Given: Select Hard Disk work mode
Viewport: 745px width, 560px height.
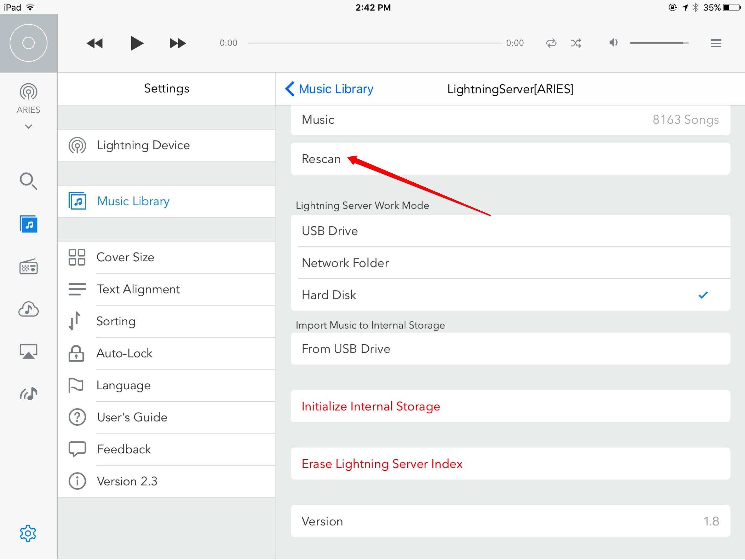Looking at the screenshot, I should [x=510, y=295].
